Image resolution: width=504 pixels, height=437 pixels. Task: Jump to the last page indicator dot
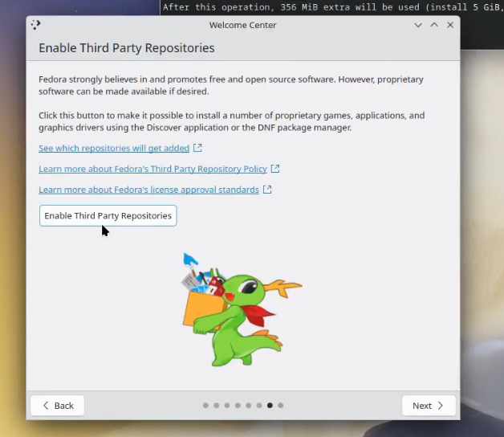(281, 406)
